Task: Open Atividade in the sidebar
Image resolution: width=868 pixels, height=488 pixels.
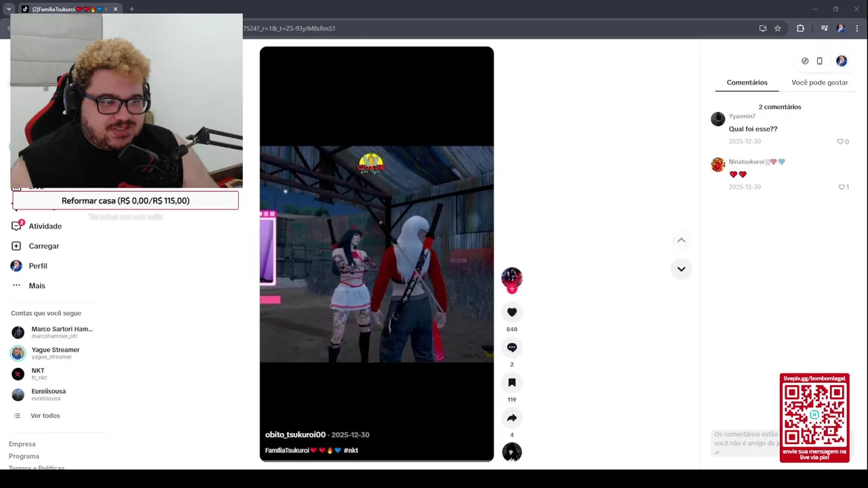Action: 45,226
